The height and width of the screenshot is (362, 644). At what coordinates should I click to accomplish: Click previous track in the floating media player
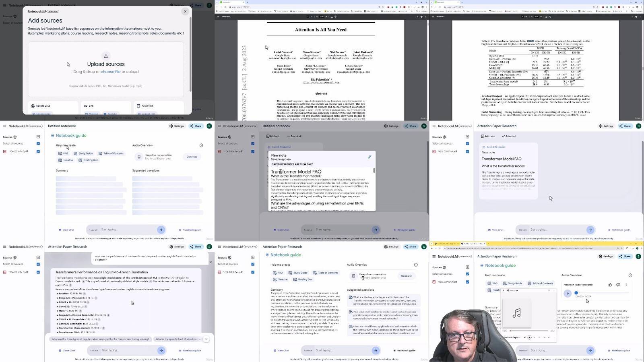524,337
